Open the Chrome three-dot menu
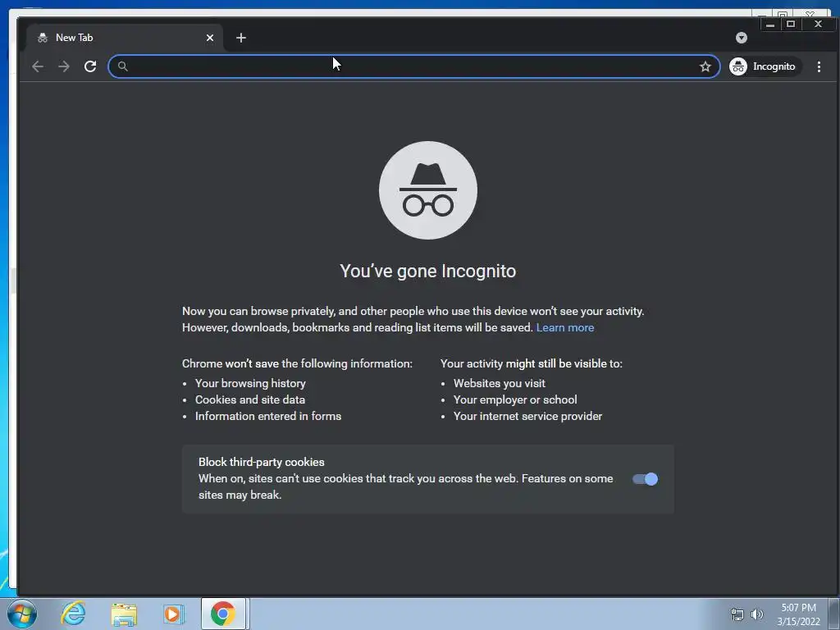 tap(819, 66)
